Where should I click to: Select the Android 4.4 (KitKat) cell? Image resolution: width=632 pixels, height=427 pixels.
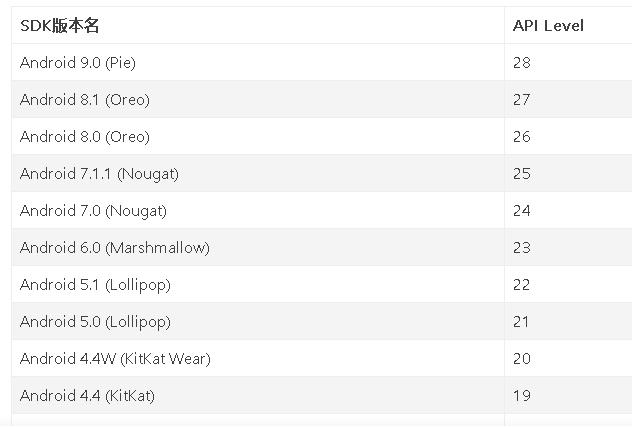[x=87, y=396]
